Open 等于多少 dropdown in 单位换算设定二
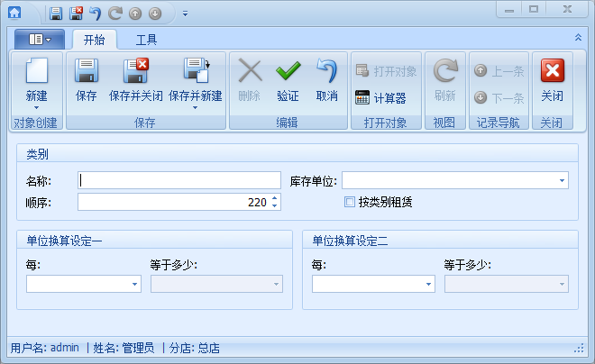 [x=562, y=284]
